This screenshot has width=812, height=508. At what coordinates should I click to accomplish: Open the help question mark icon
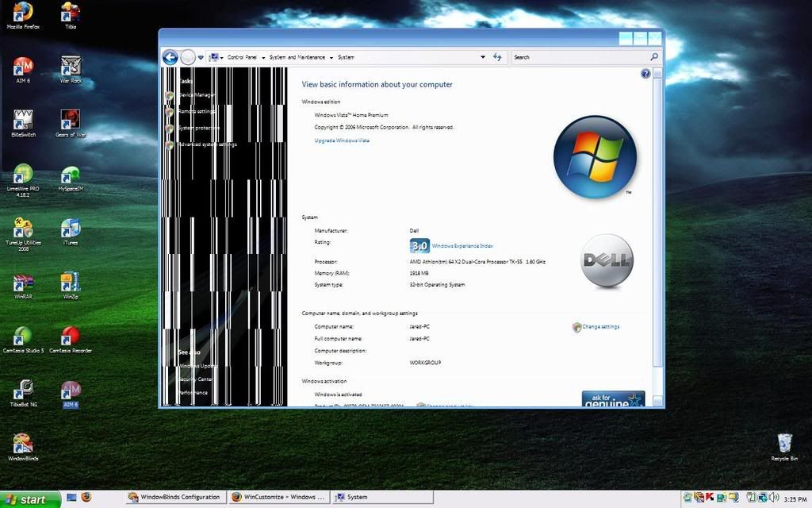(645, 74)
